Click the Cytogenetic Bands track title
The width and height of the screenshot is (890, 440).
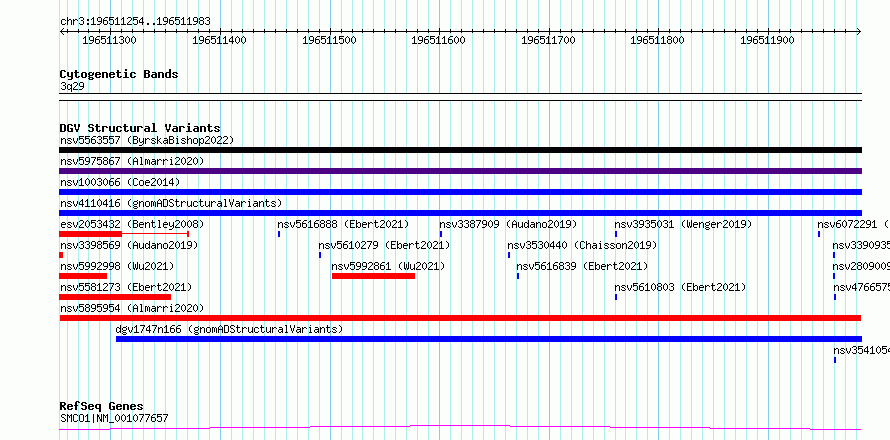[119, 74]
